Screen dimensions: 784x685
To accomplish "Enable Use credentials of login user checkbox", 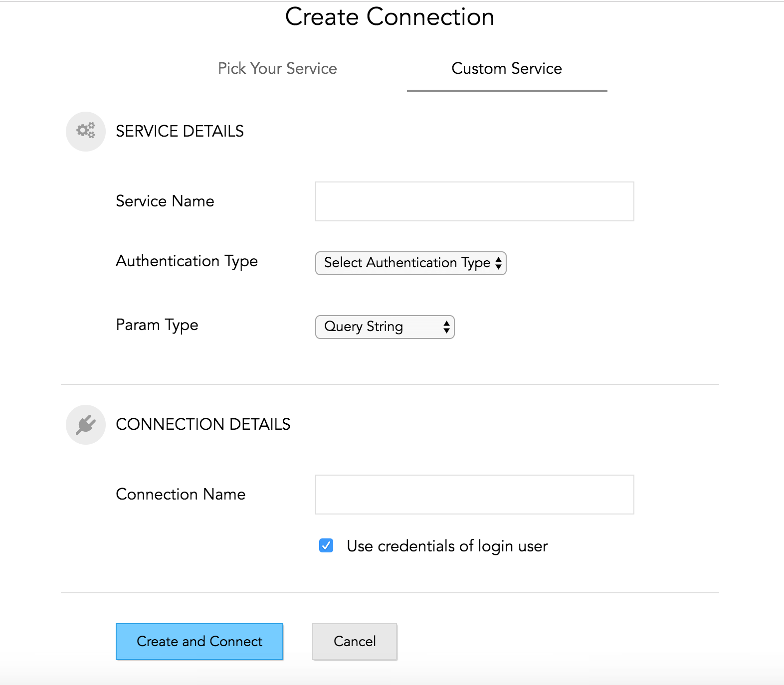I will coord(327,546).
